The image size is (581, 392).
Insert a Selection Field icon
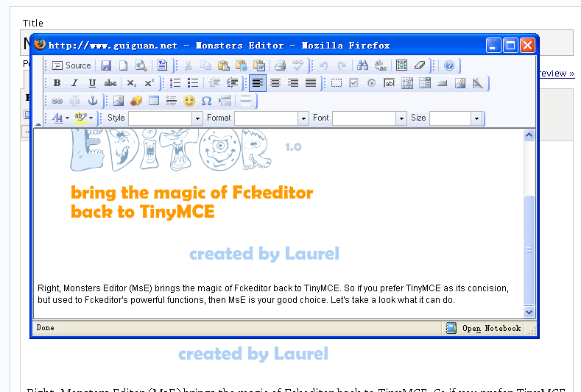[x=425, y=83]
